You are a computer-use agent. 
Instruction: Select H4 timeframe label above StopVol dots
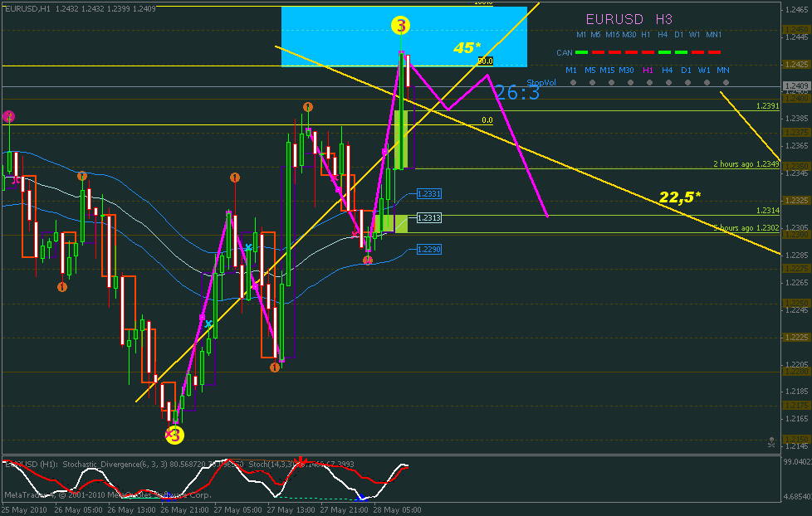667,70
